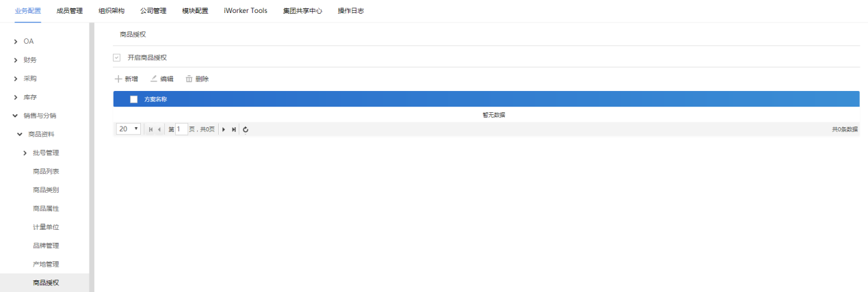Go to previous page in pagination
This screenshot has height=292, width=868.
(159, 129)
